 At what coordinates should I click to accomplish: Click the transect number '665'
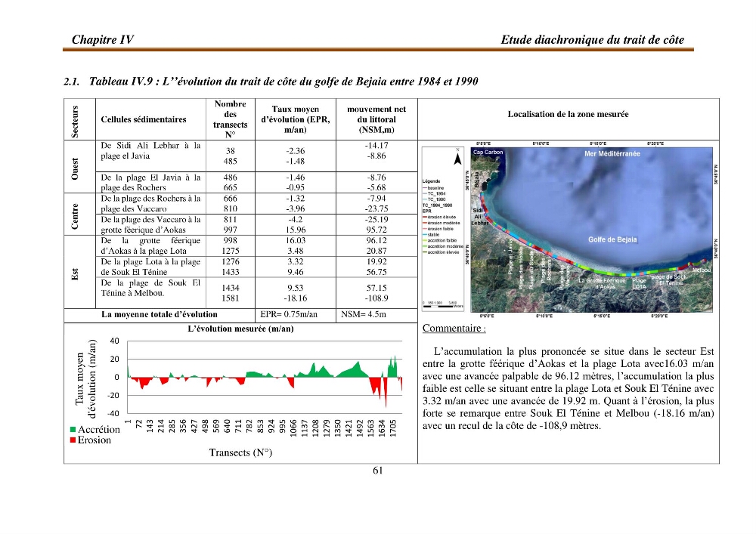[x=230, y=187]
